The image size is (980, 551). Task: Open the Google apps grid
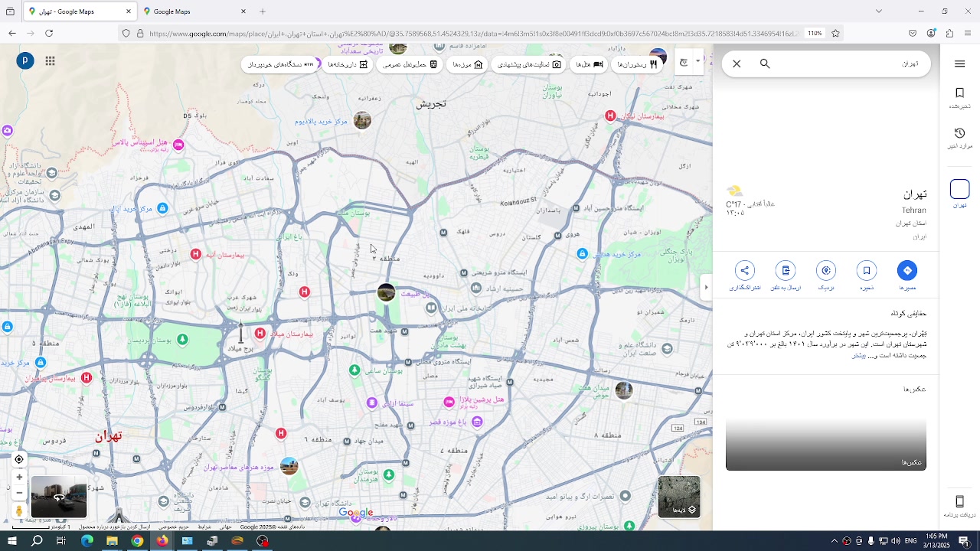pyautogui.click(x=50, y=61)
